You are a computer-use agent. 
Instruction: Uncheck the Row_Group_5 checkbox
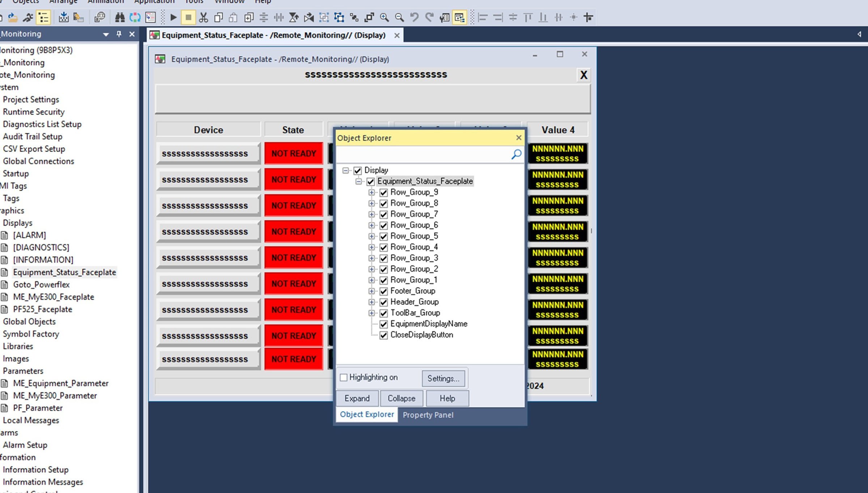(x=384, y=236)
